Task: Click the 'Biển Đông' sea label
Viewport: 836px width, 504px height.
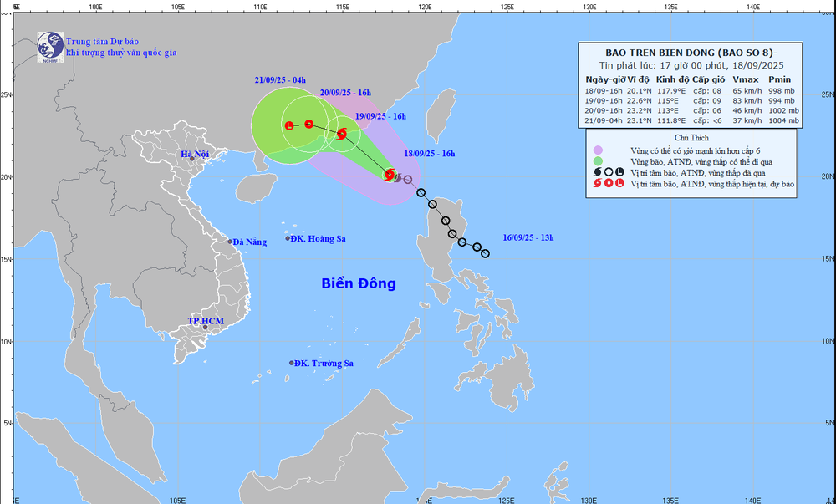Action: pos(359,283)
